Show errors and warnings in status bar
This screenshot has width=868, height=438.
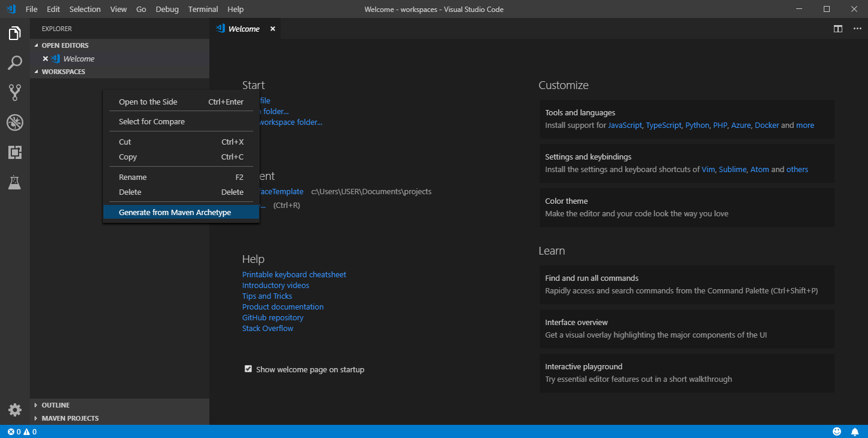22,431
